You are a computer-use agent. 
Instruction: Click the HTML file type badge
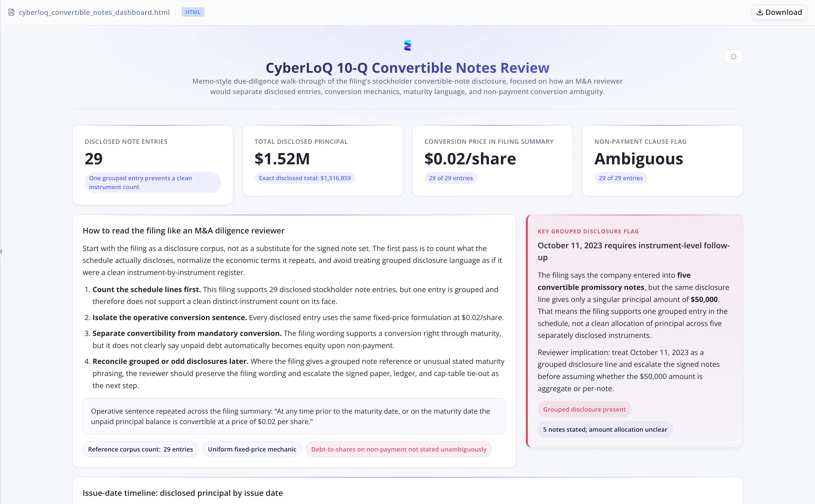point(193,12)
